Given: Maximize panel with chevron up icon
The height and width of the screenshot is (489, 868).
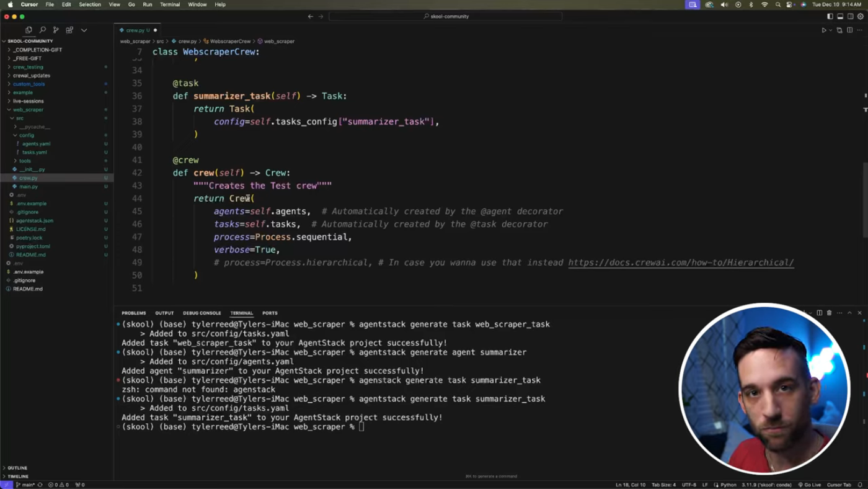Looking at the screenshot, I should (x=849, y=313).
